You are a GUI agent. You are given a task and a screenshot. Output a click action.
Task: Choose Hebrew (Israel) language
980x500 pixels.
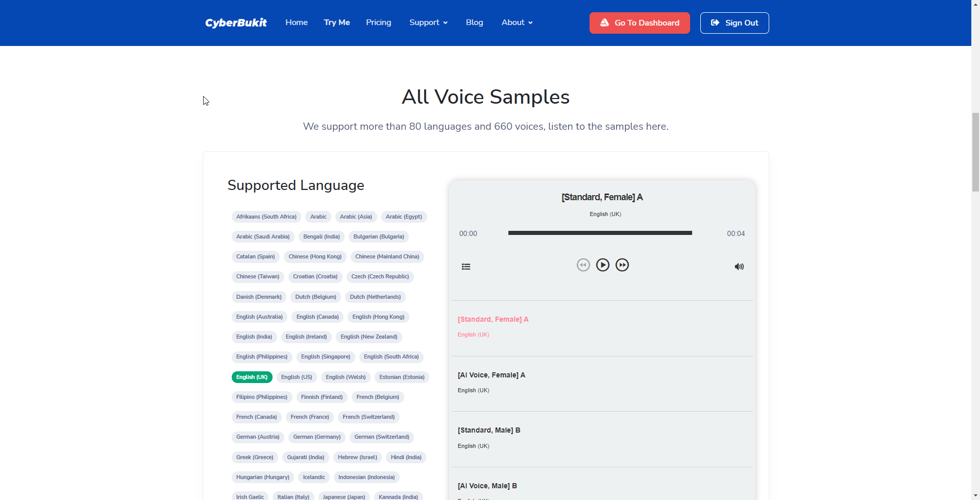(x=357, y=457)
